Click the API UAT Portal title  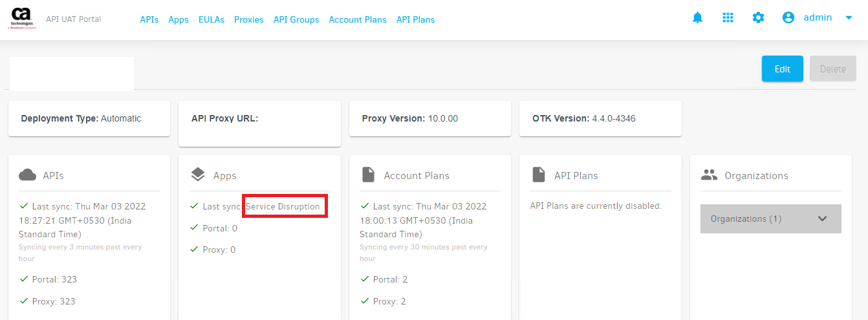click(74, 19)
